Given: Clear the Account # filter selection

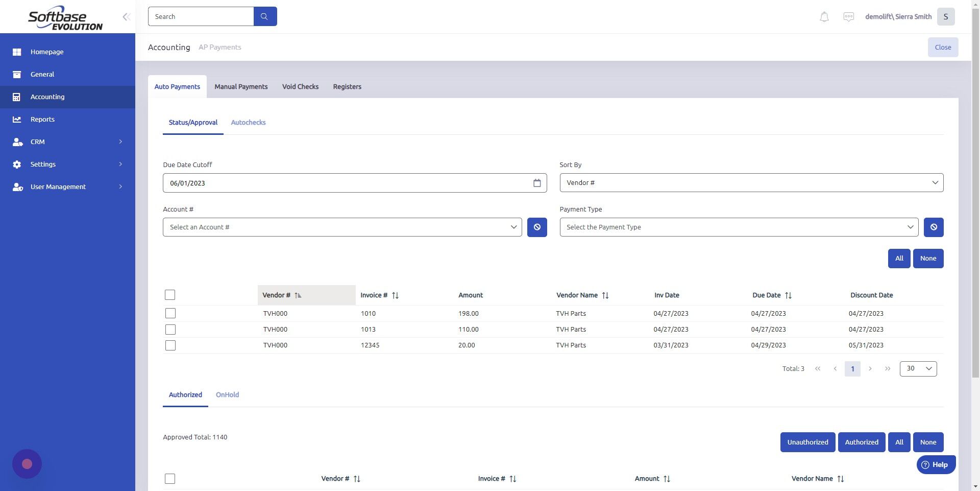Looking at the screenshot, I should [536, 227].
